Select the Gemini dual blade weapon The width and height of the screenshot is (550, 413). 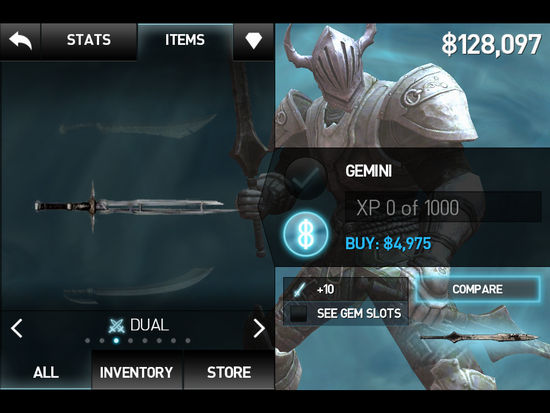click(x=135, y=206)
